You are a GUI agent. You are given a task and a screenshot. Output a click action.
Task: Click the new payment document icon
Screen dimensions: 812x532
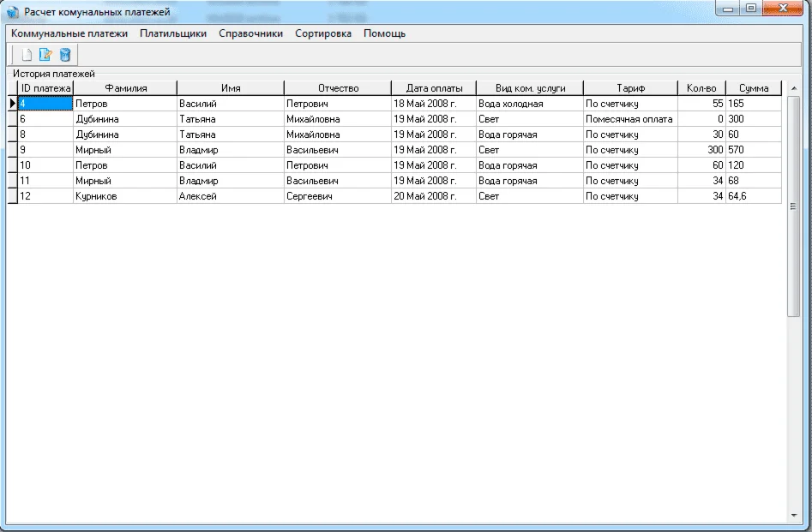27,56
